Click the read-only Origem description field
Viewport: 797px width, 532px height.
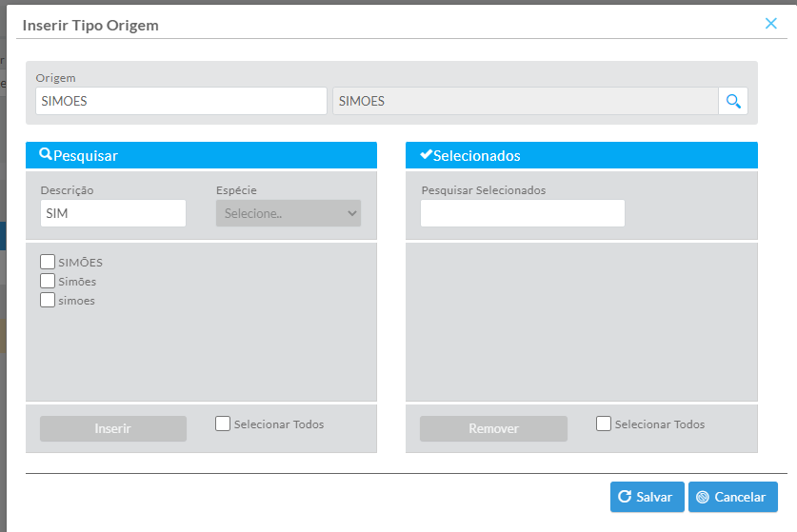pyautogui.click(x=525, y=101)
